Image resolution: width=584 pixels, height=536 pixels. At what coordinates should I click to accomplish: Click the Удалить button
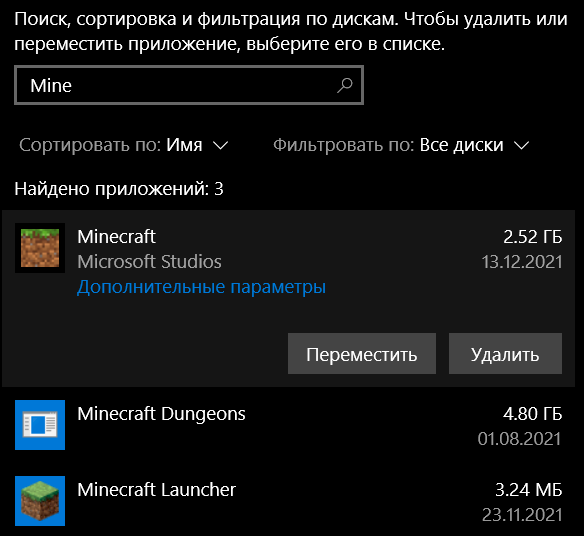(x=505, y=353)
